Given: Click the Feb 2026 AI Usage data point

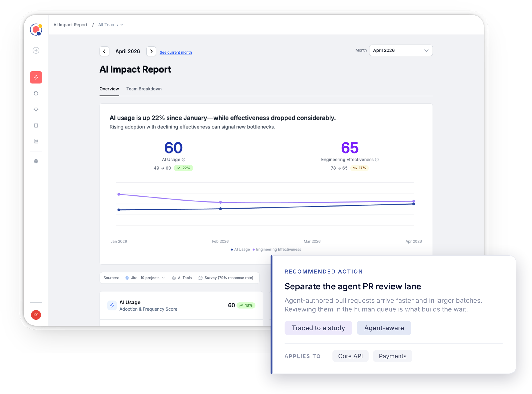Looking at the screenshot, I should pos(220,209).
